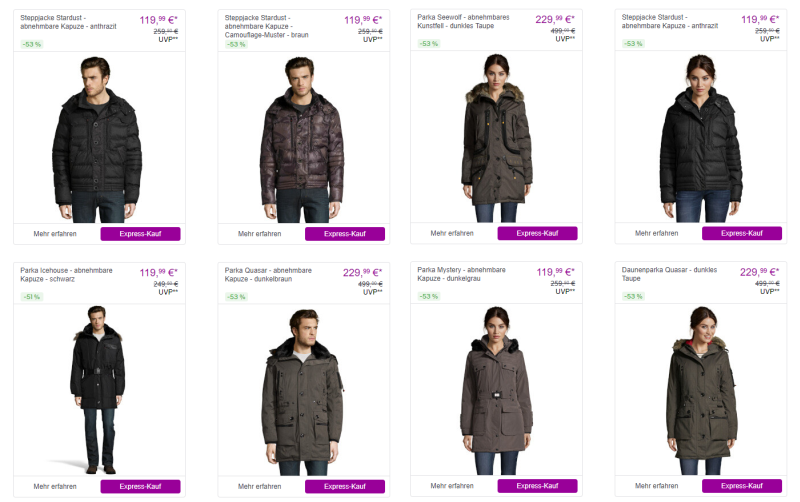The height and width of the screenshot is (502, 800).
Task: Buy Daunenparka Quasar via Express-Kauf
Action: pyautogui.click(x=741, y=486)
